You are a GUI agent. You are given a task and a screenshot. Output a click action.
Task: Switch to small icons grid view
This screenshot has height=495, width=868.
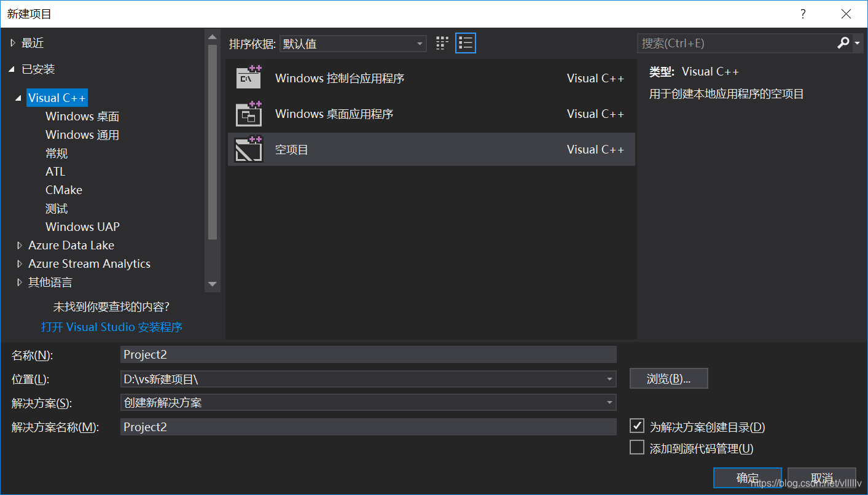pos(442,43)
